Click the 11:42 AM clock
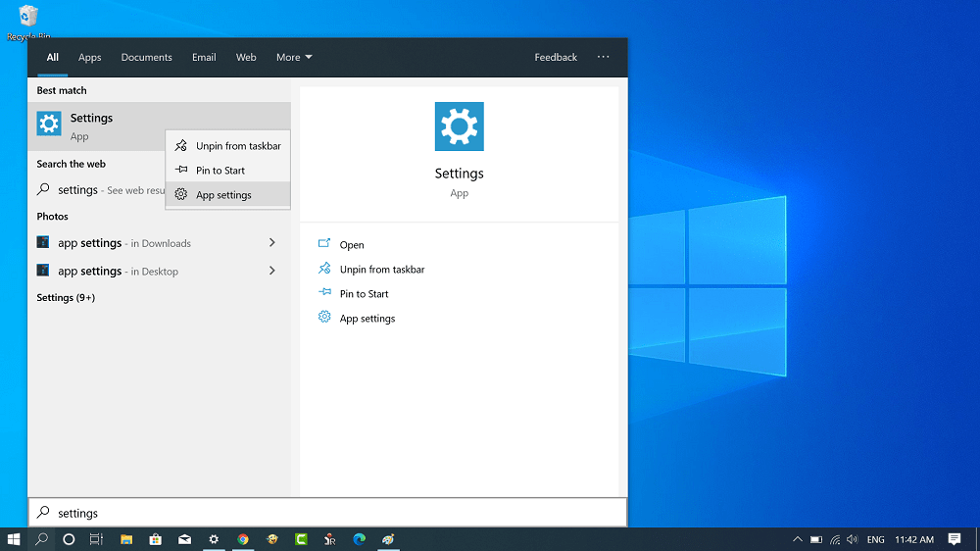980x551 pixels. [x=914, y=539]
